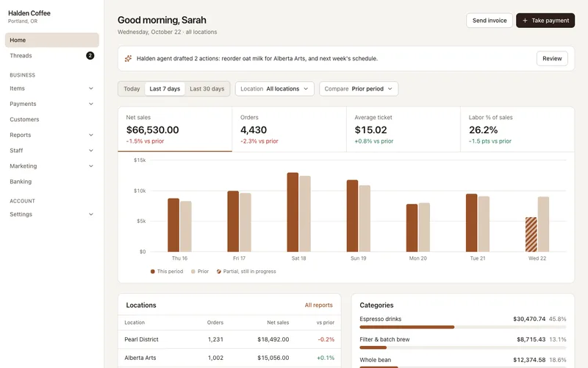Select the Today range option
The height and width of the screenshot is (368, 588).
click(132, 89)
